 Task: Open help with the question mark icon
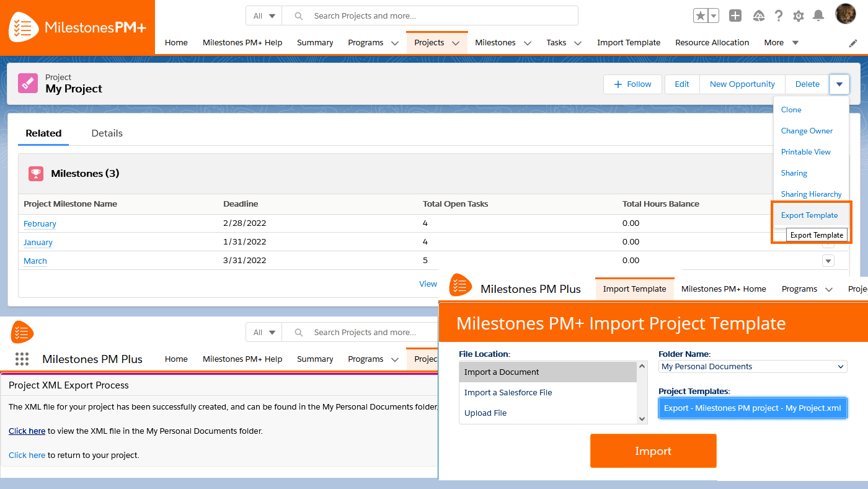pyautogui.click(x=779, y=16)
